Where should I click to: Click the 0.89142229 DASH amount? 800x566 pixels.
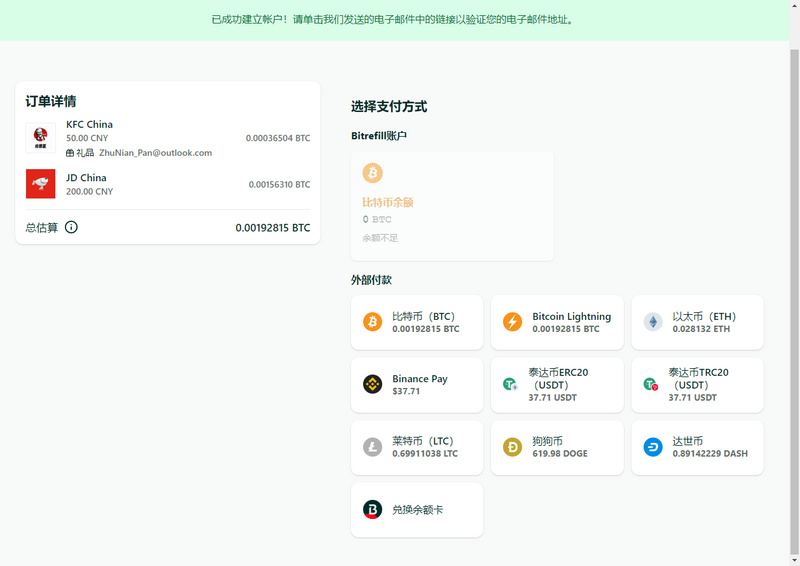tap(710, 454)
